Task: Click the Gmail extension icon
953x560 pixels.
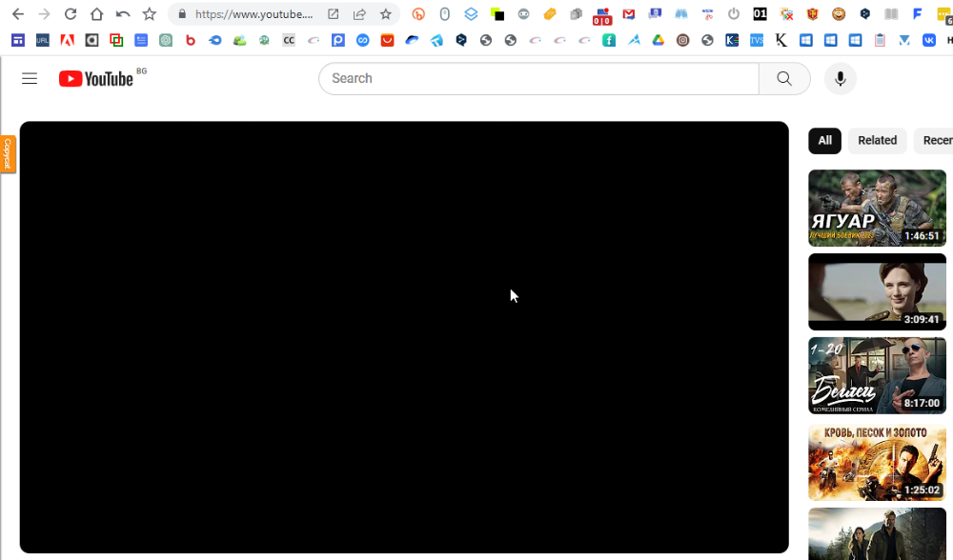Action: [628, 14]
